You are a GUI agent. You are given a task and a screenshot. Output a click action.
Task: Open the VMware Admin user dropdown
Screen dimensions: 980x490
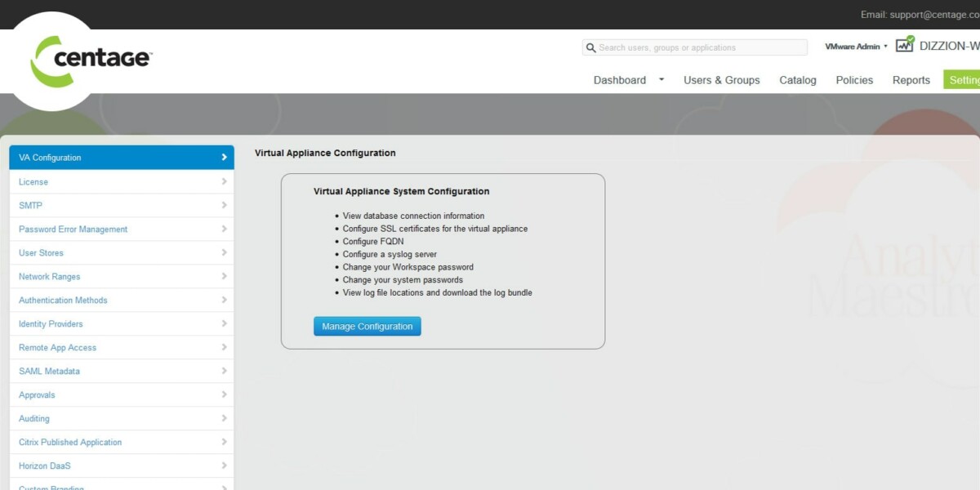coord(856,47)
